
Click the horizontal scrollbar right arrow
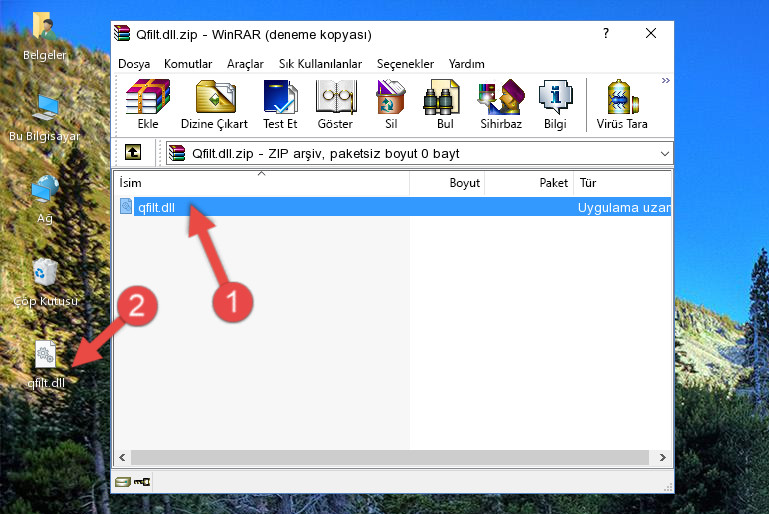pyautogui.click(x=663, y=458)
